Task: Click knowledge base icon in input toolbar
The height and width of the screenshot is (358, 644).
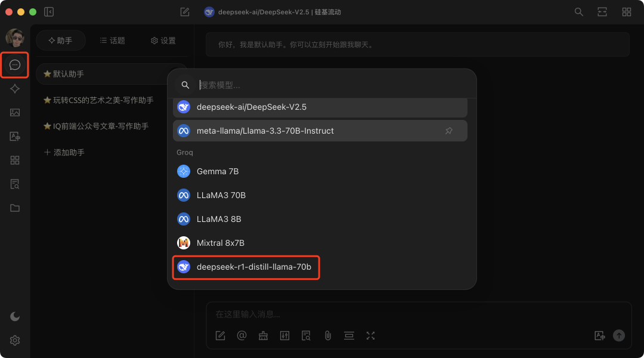Action: pos(306,336)
